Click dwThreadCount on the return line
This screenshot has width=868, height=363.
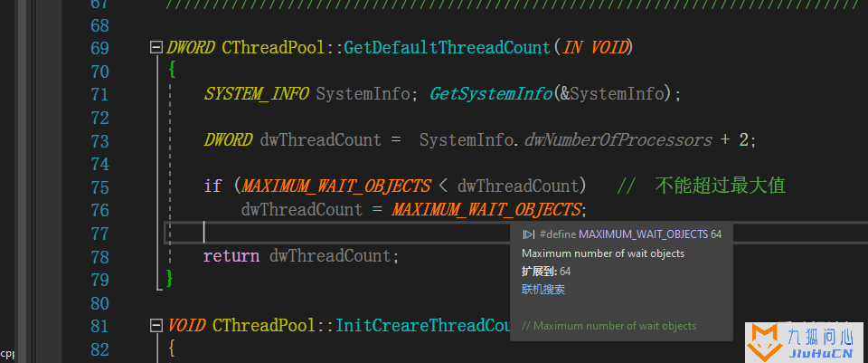pos(330,256)
